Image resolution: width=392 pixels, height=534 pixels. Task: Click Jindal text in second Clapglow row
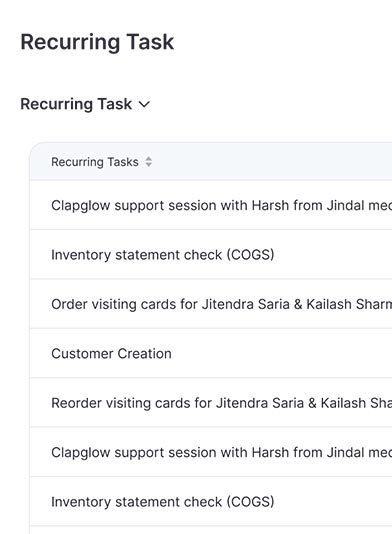[x=345, y=452]
